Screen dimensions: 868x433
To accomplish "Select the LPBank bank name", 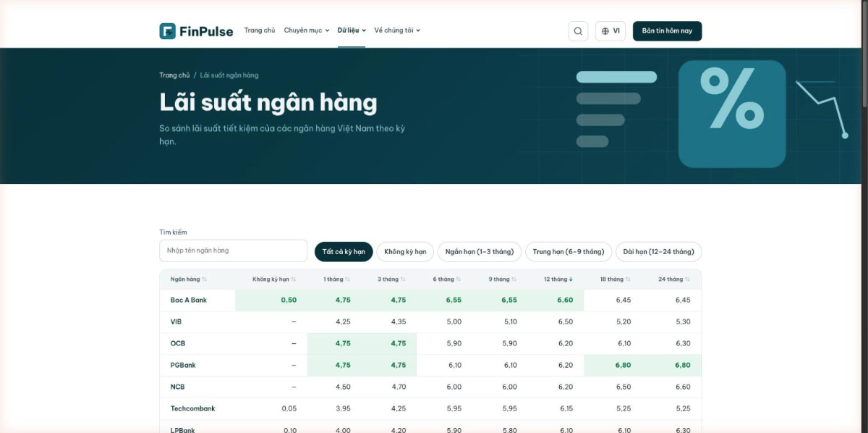I will 183,430.
